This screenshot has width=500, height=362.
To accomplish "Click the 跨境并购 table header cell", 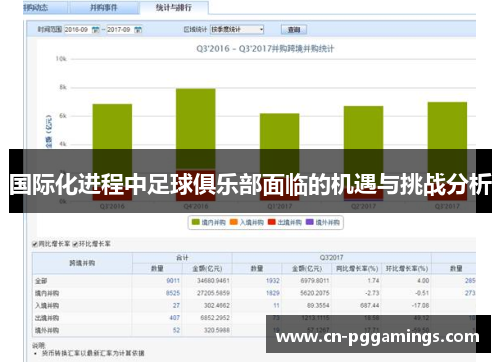I will (82, 263).
